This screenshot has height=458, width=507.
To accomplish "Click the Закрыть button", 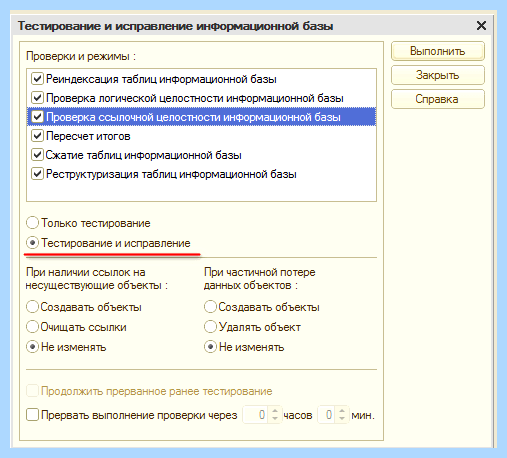I will point(438,75).
